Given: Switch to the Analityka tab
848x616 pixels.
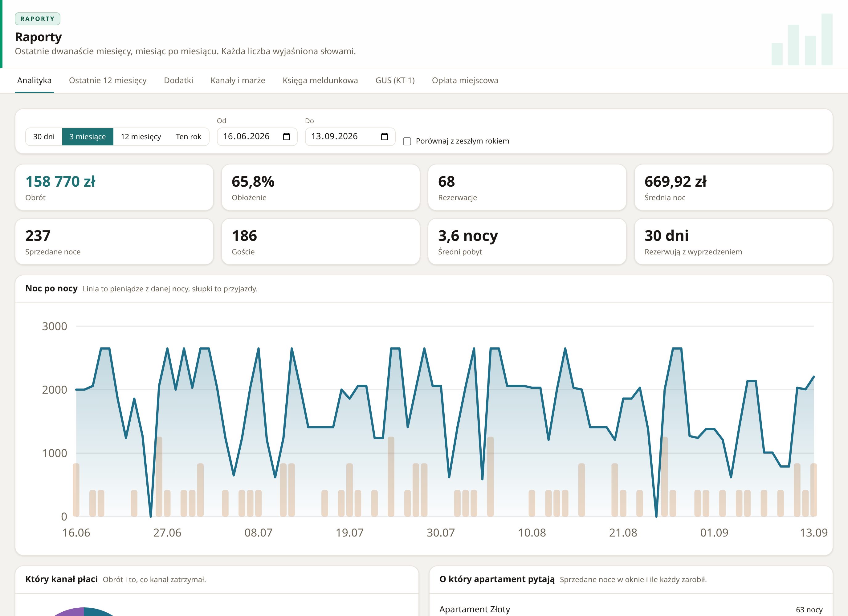Looking at the screenshot, I should tap(35, 80).
